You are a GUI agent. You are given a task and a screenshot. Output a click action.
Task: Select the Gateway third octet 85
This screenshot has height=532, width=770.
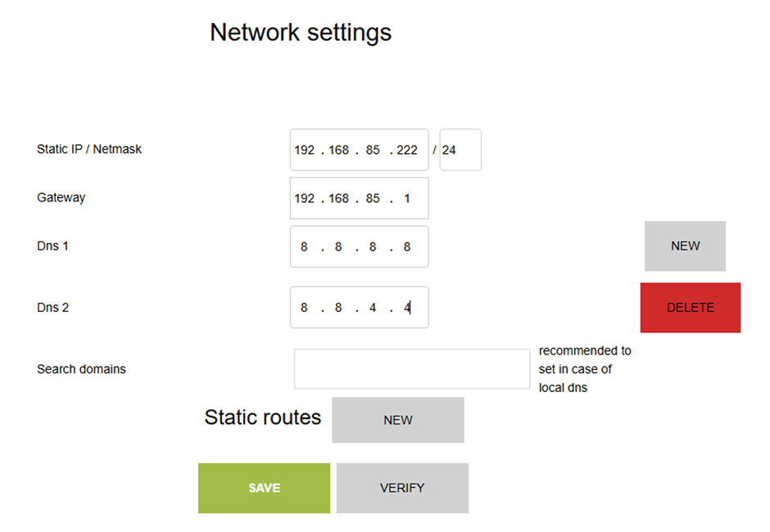[x=373, y=198]
